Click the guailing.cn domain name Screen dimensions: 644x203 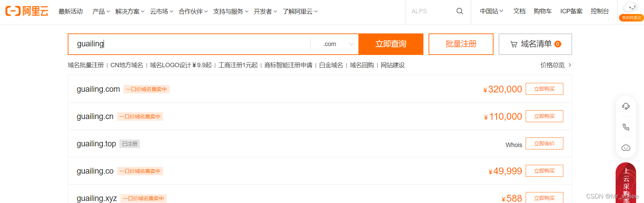(95, 116)
